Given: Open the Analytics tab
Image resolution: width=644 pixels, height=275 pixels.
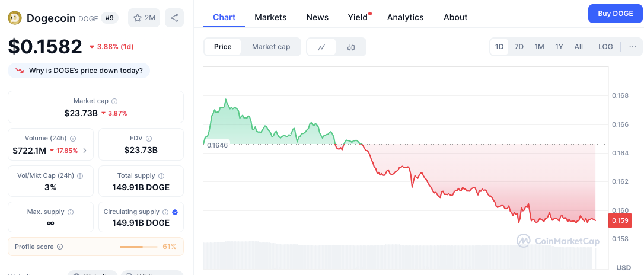Looking at the screenshot, I should 406,17.
